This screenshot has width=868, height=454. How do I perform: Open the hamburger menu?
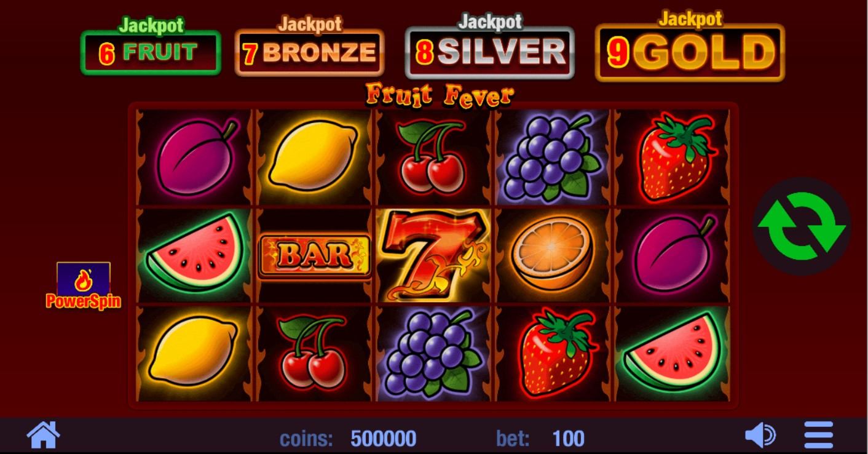(x=819, y=436)
